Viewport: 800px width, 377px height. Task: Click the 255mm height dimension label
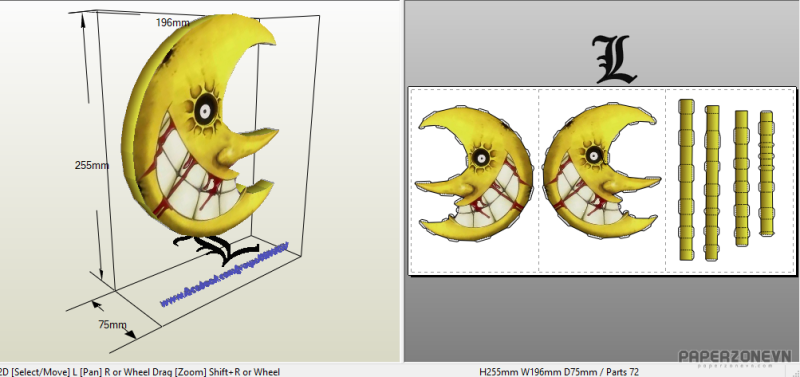click(92, 165)
